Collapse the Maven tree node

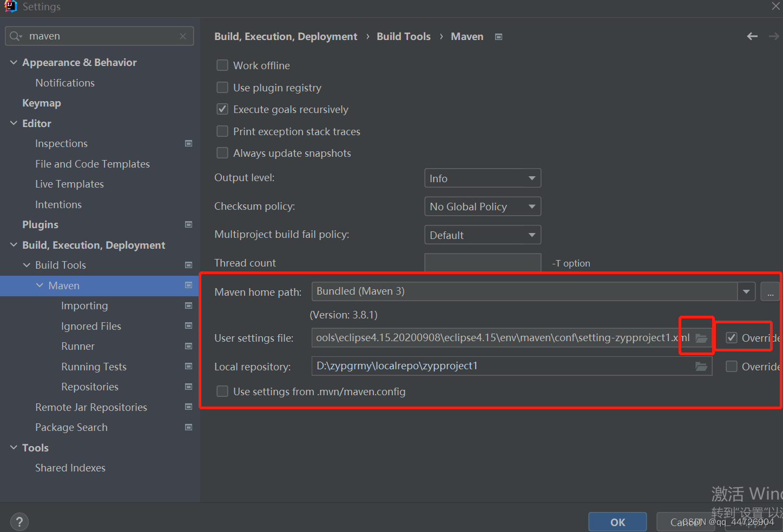(40, 285)
